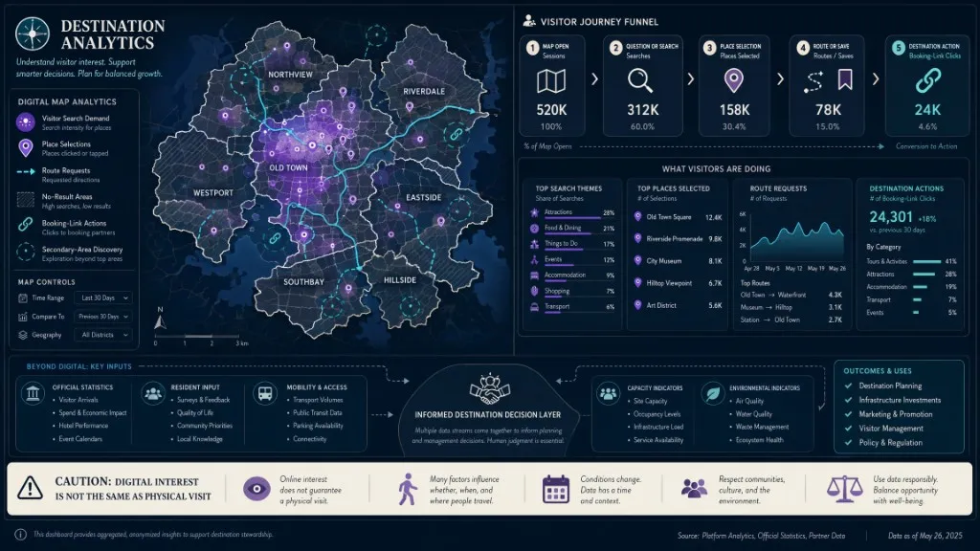Click the No-Result Areas hatched icon
The width and height of the screenshot is (980, 551).
pos(26,200)
